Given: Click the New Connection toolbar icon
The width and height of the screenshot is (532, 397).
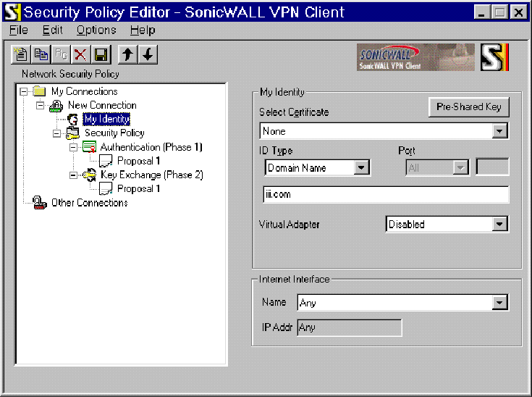Looking at the screenshot, I should pos(21,54).
